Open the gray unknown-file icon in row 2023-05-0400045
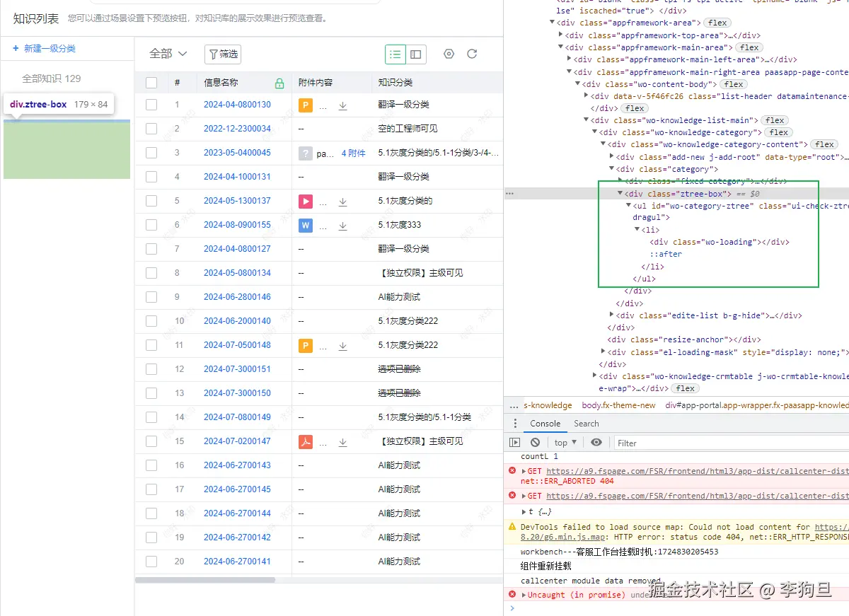This screenshot has height=616, width=849. click(306, 153)
